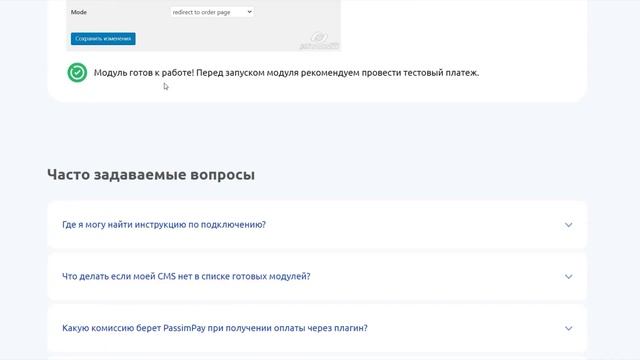Click the blue Сохранить изменения button

pos(103,39)
